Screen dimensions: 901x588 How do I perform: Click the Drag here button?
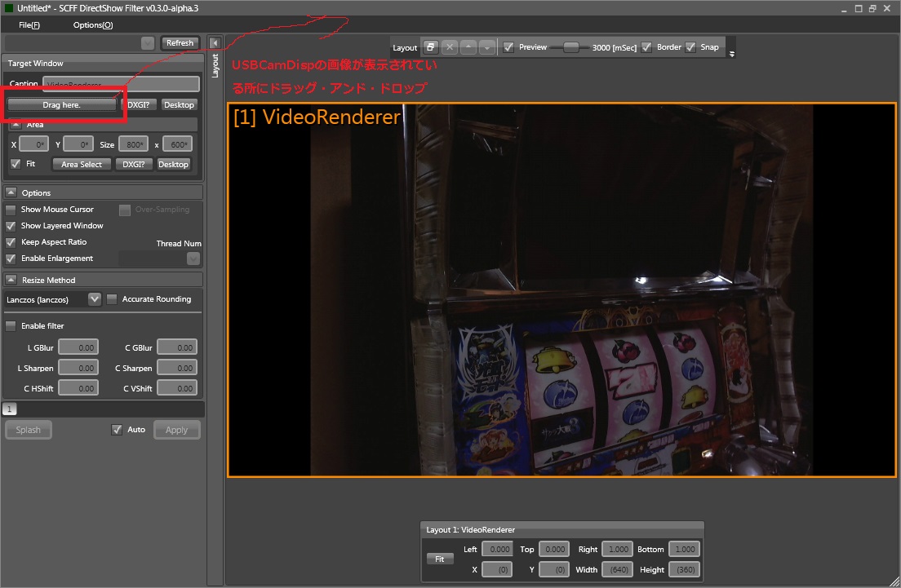click(61, 105)
